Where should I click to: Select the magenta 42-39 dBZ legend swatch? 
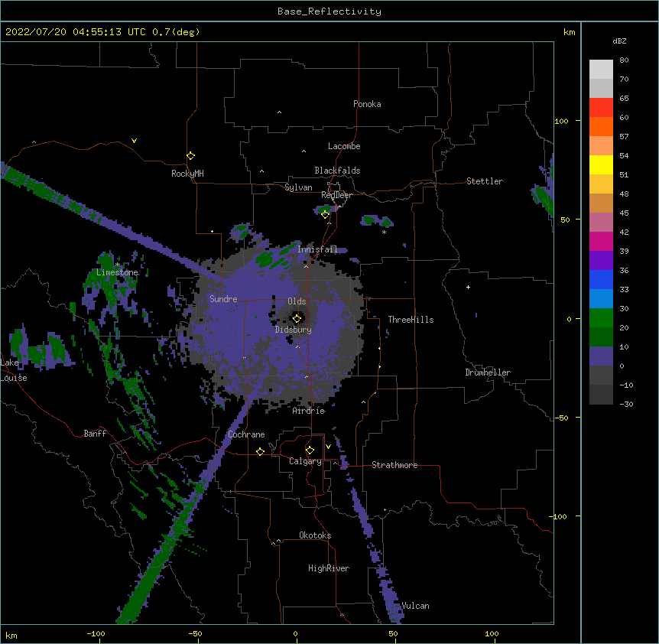click(601, 241)
